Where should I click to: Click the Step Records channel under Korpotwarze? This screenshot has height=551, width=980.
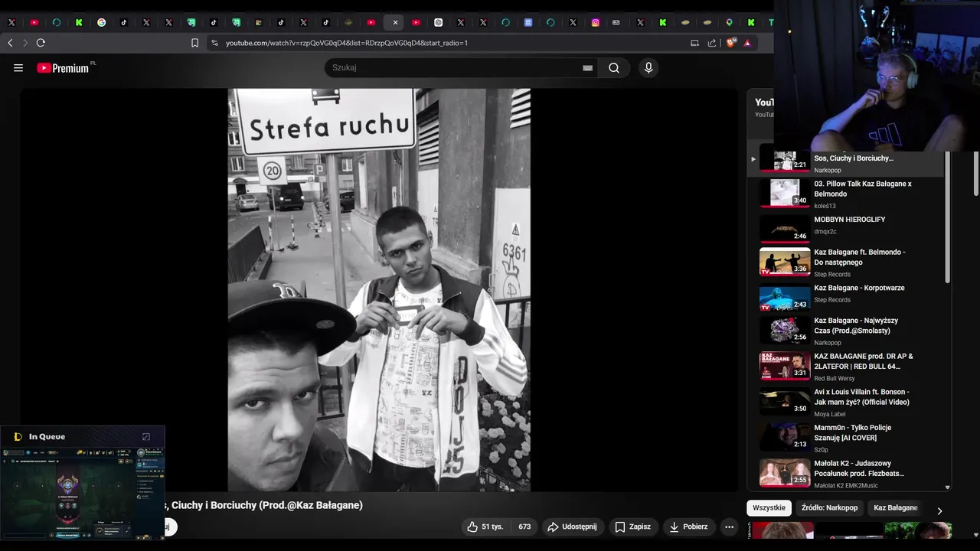click(x=832, y=300)
